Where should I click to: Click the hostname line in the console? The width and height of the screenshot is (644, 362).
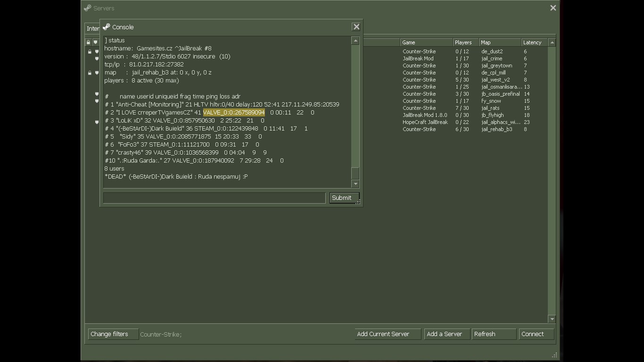(158, 49)
